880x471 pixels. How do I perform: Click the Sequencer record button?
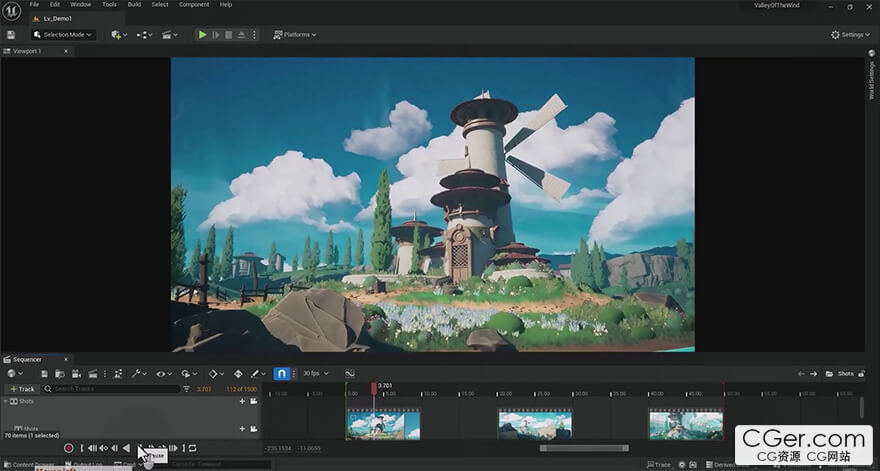[68, 448]
